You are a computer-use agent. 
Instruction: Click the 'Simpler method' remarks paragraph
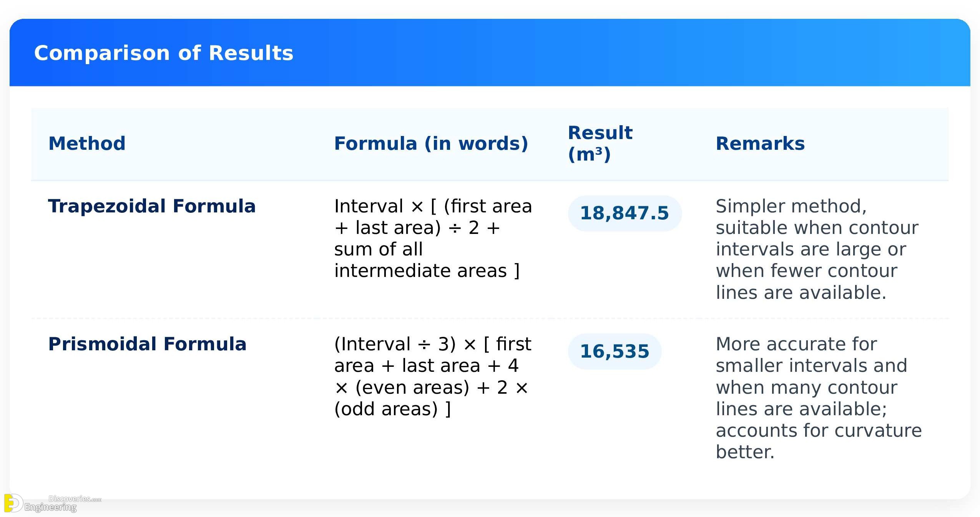[x=817, y=249]
